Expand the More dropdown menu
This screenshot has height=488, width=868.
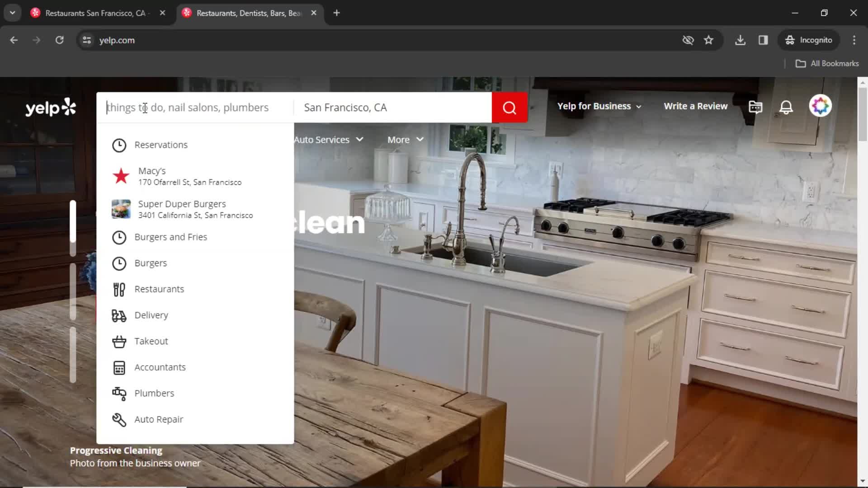click(406, 140)
